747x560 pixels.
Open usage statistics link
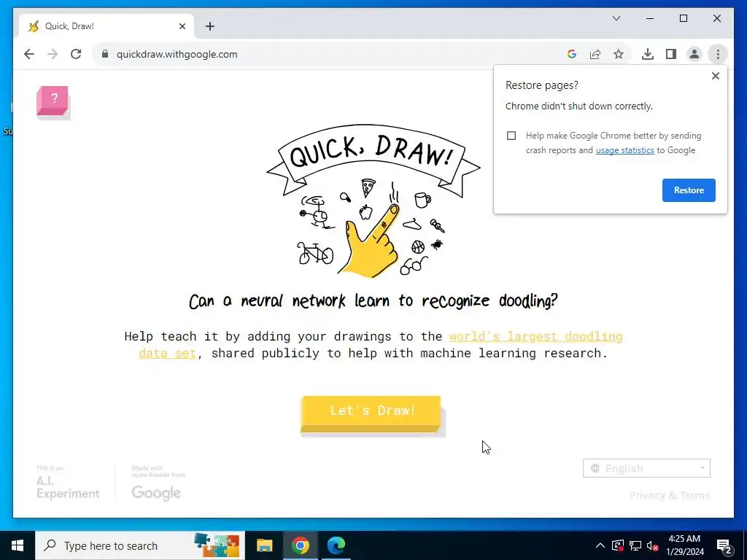pos(624,150)
